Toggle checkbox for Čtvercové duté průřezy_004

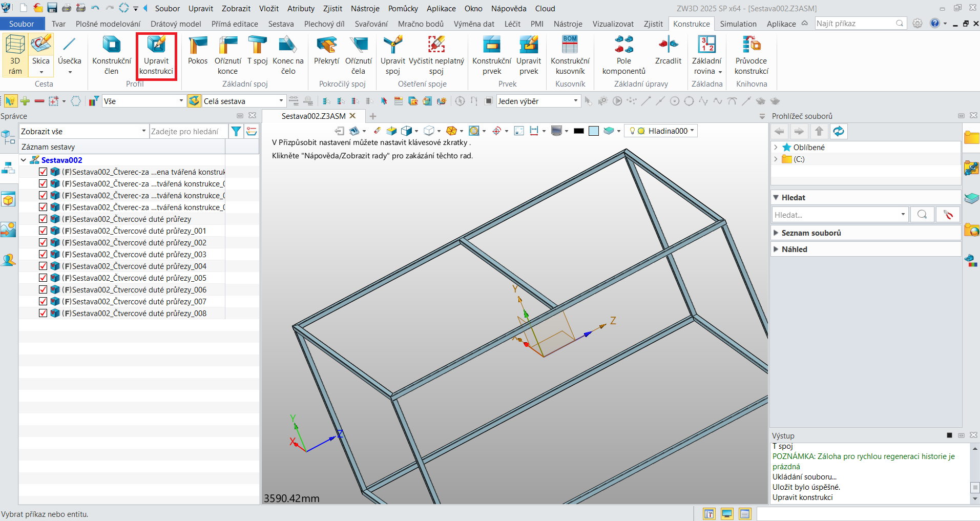(x=43, y=266)
